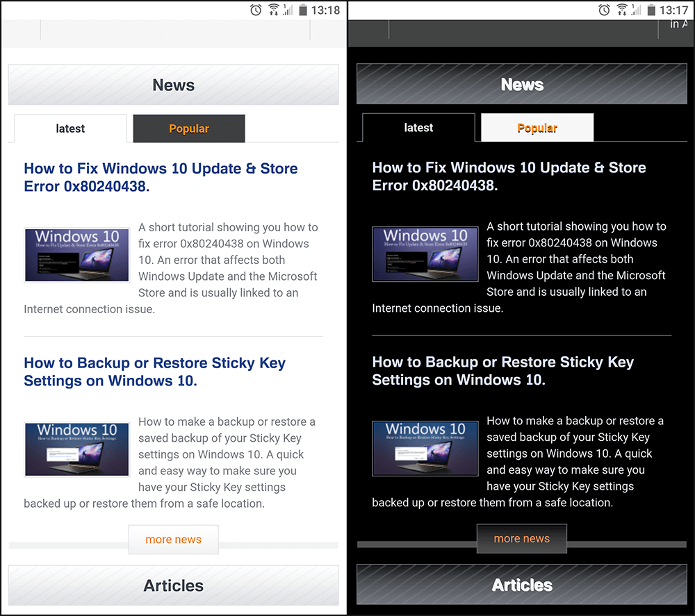The height and width of the screenshot is (616, 695).
Task: Tap the Wi-Fi icon in dark screenshot status bar
Action: pyautogui.click(x=622, y=10)
